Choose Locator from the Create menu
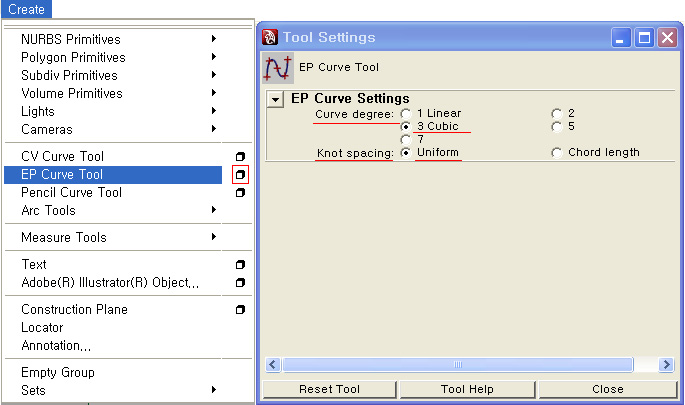This screenshot has height=405, width=685. coord(42,327)
